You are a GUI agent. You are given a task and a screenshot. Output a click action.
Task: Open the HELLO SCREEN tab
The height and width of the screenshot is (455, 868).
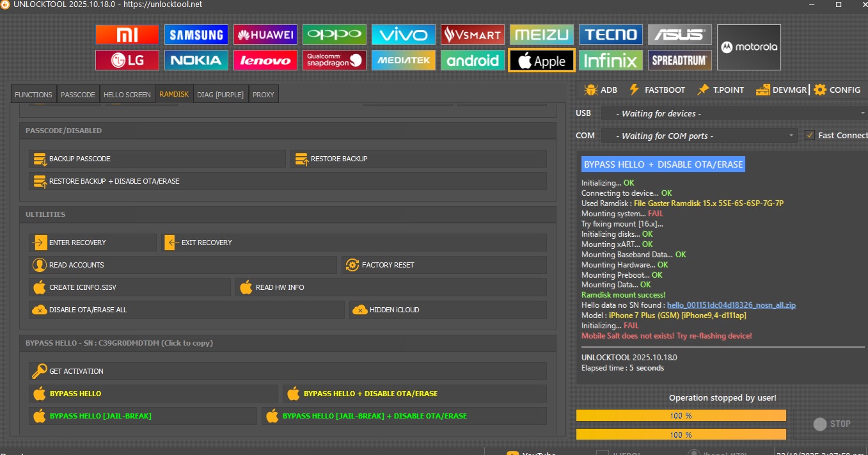pyautogui.click(x=127, y=95)
